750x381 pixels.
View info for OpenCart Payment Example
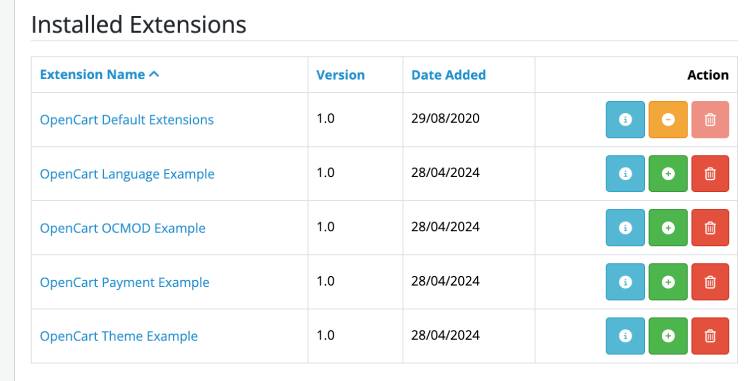(625, 282)
